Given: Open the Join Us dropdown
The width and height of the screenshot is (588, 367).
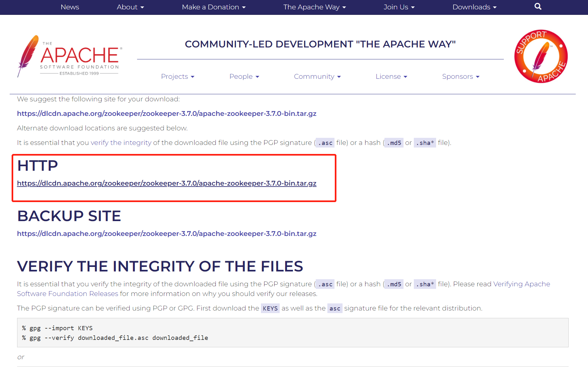Looking at the screenshot, I should click(399, 7).
